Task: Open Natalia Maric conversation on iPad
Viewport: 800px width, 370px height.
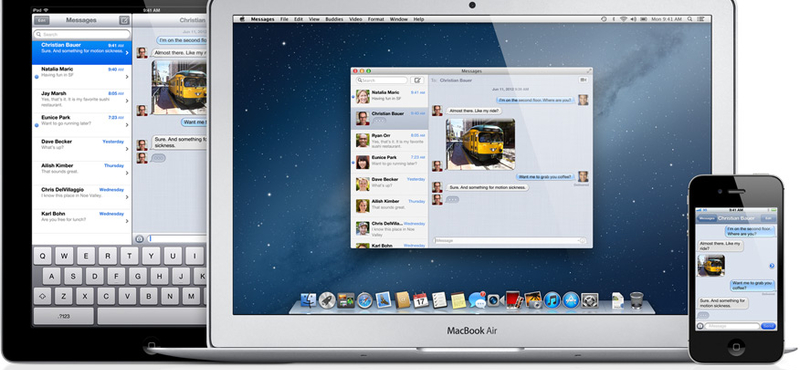Action: pos(82,77)
